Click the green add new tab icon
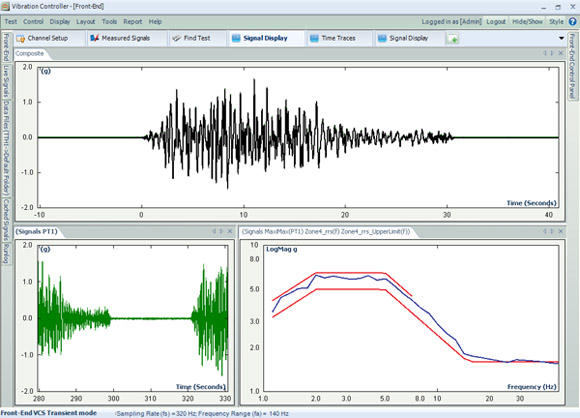The height and width of the screenshot is (418, 580). point(453,38)
